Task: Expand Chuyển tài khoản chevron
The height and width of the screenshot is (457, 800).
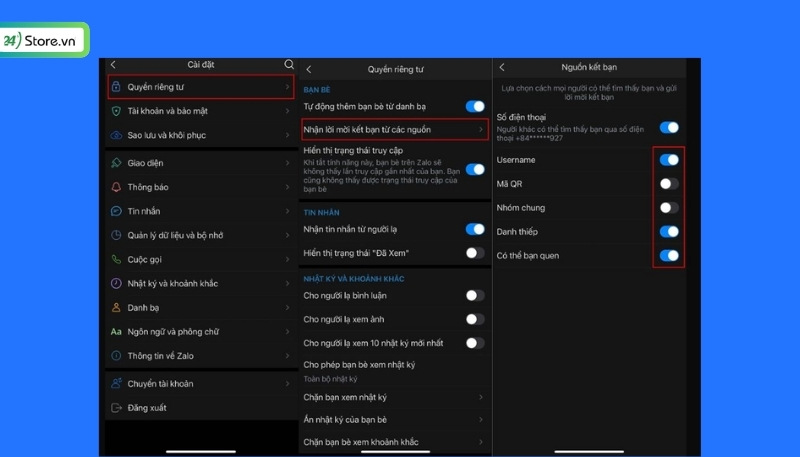Action: pyautogui.click(x=287, y=384)
